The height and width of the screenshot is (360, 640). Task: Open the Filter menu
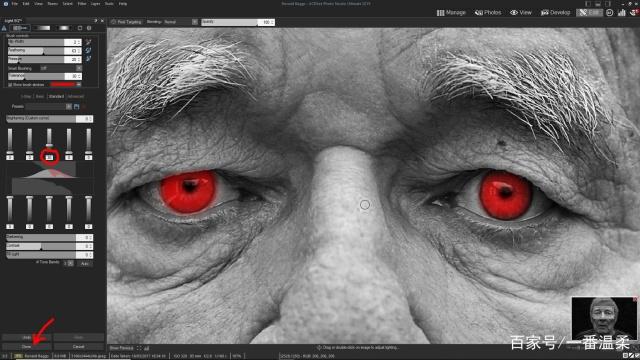(82, 4)
